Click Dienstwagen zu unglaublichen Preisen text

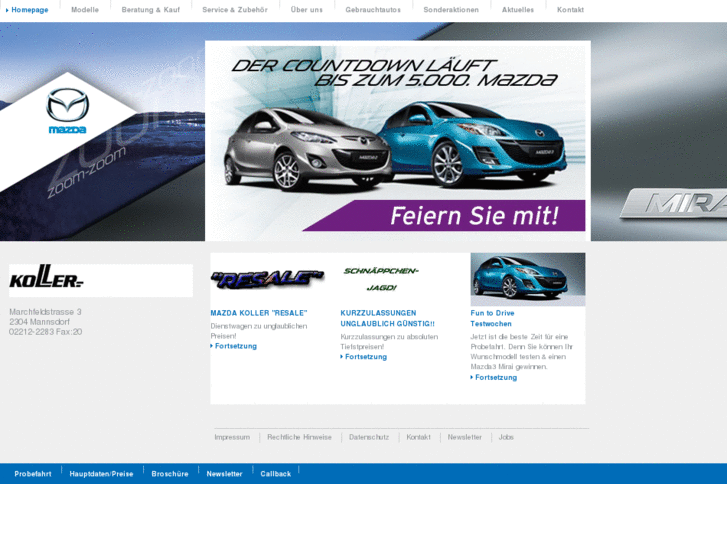259,331
